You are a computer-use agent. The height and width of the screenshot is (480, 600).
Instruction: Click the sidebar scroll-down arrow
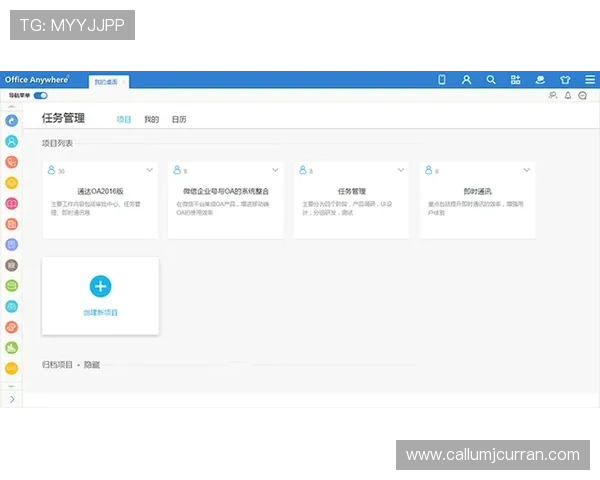coord(11,387)
